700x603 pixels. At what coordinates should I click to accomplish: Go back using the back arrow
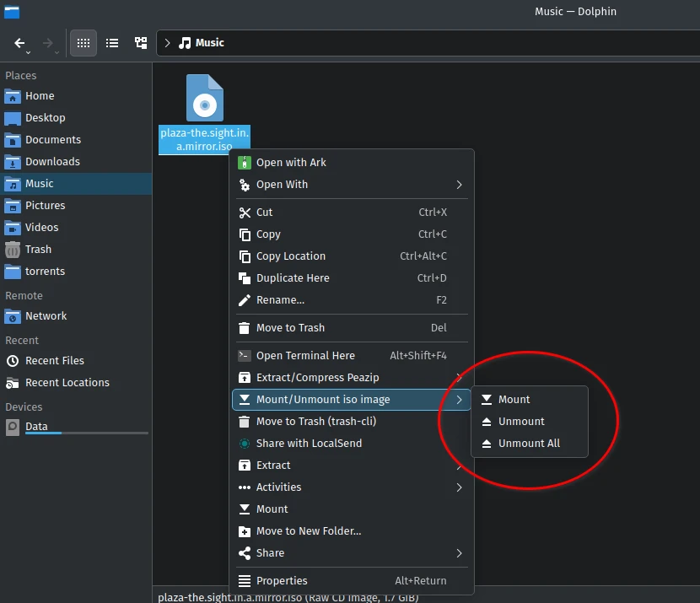[19, 43]
